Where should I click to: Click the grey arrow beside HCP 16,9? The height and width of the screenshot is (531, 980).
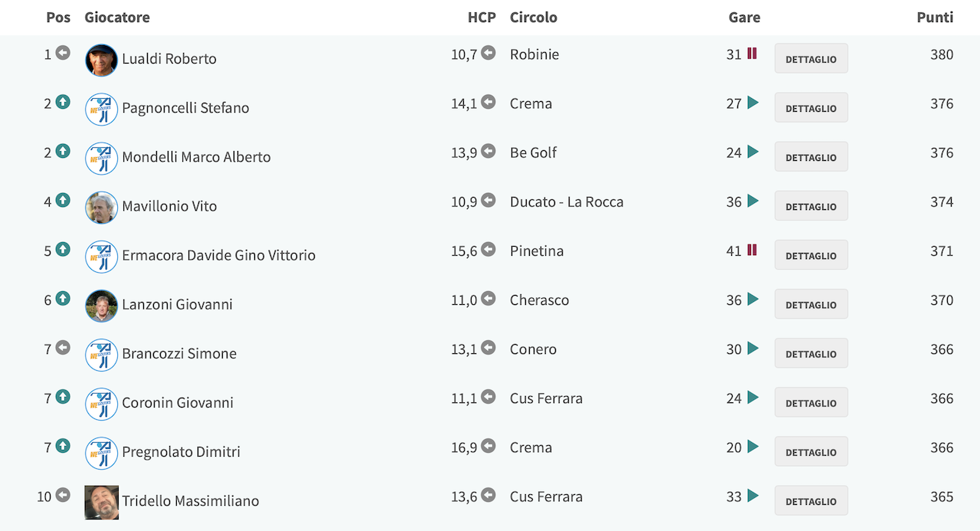(x=488, y=446)
